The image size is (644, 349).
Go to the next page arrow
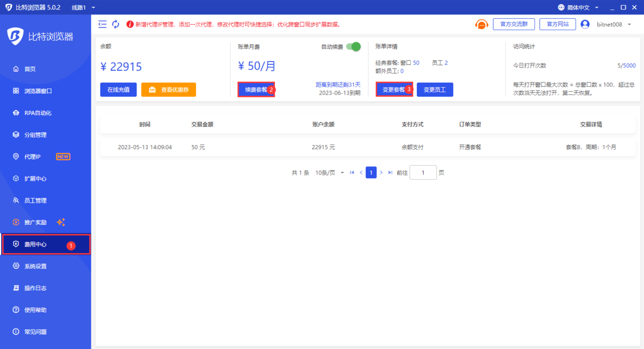pos(381,172)
